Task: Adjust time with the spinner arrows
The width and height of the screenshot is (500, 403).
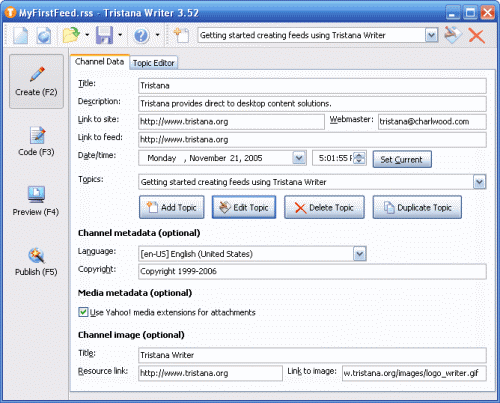Action: [x=359, y=158]
